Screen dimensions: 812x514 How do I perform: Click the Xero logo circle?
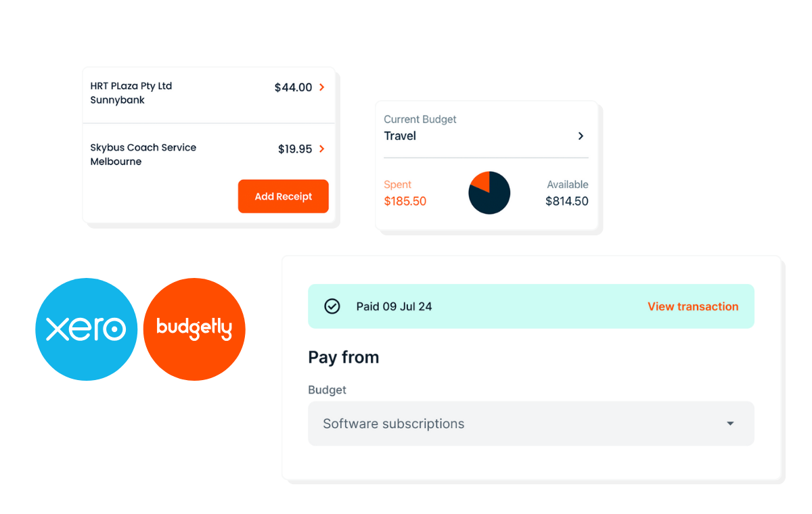tap(87, 329)
